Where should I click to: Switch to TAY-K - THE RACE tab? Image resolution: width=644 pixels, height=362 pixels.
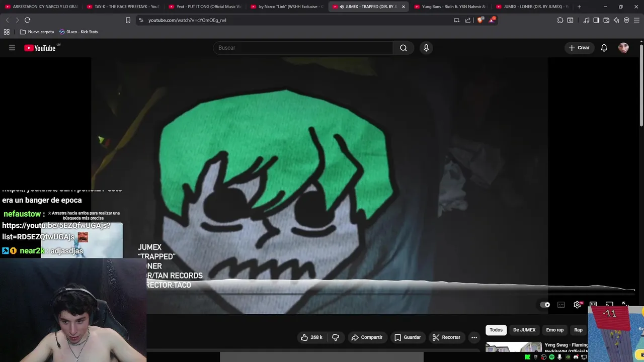point(123,7)
